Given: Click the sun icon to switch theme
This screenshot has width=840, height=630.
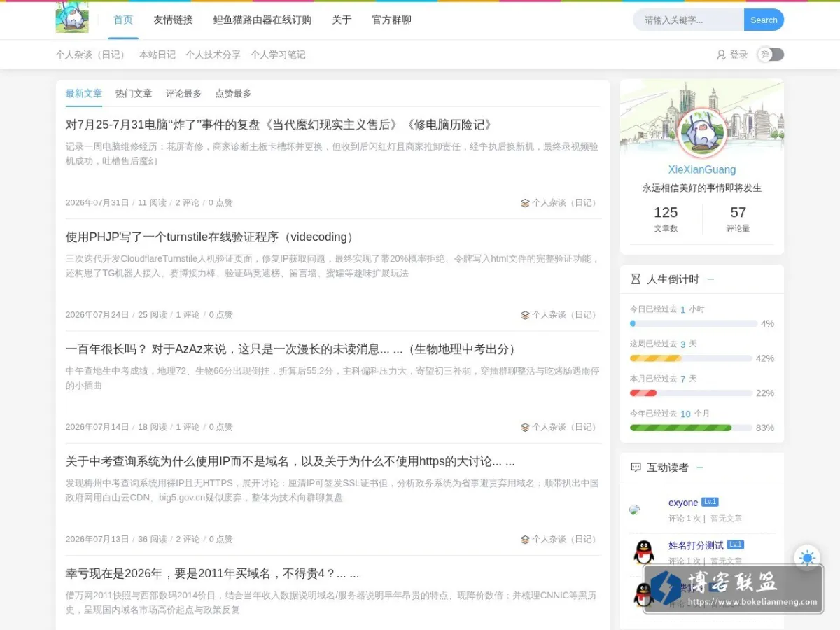Looking at the screenshot, I should coord(807,558).
